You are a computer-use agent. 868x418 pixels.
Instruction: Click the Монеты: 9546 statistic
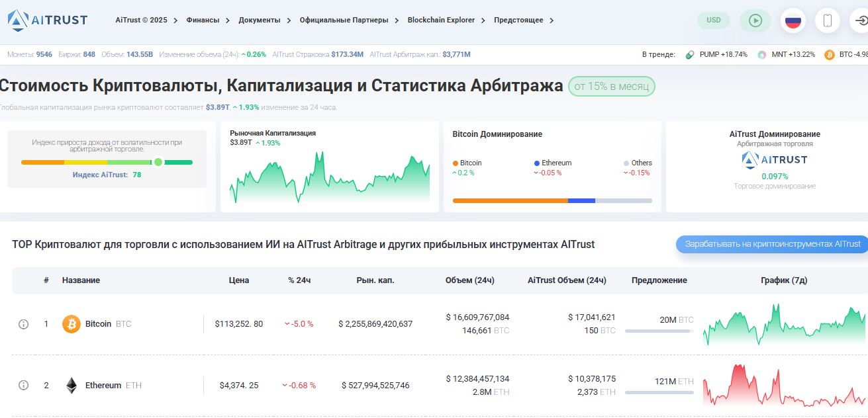coord(30,54)
